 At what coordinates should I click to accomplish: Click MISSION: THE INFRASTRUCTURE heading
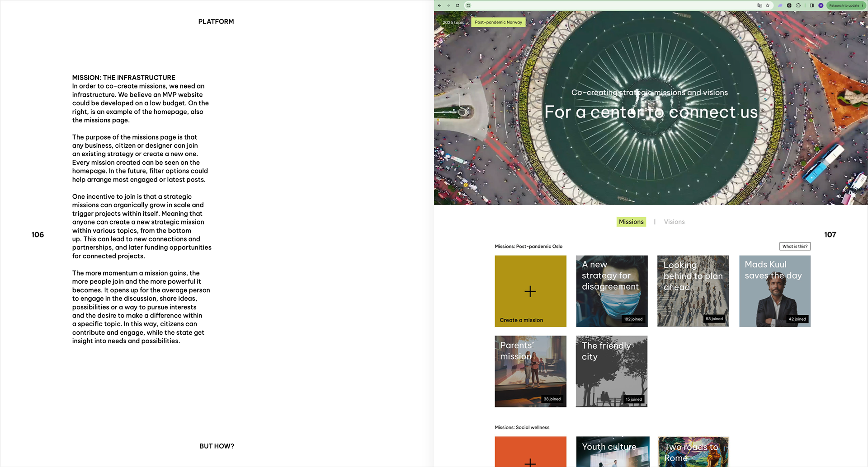pos(124,78)
